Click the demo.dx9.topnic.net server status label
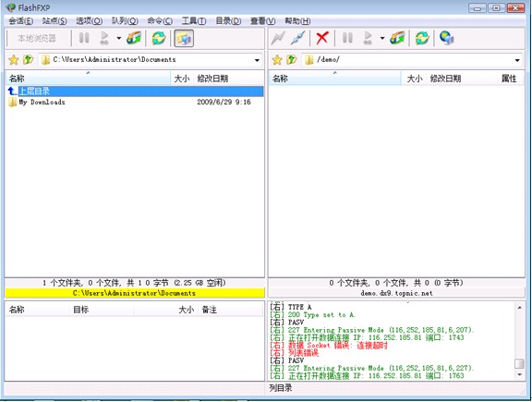 point(396,293)
